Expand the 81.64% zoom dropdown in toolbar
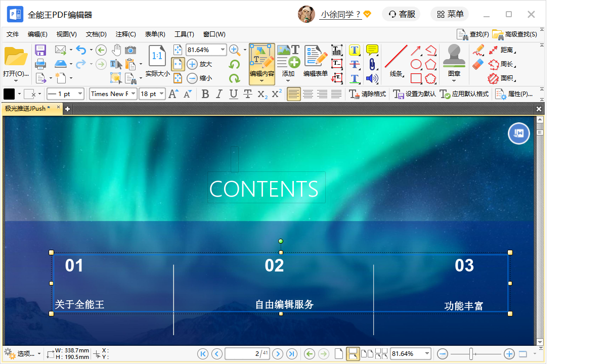The height and width of the screenshot is (364, 612). click(x=223, y=50)
